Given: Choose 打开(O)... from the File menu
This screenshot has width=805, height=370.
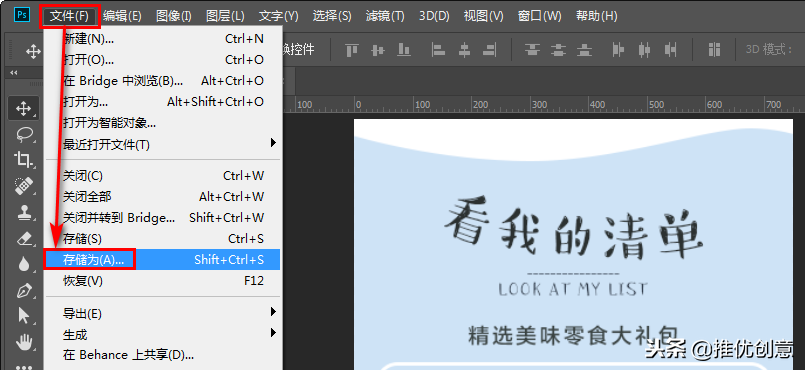Looking at the screenshot, I should tap(162, 60).
